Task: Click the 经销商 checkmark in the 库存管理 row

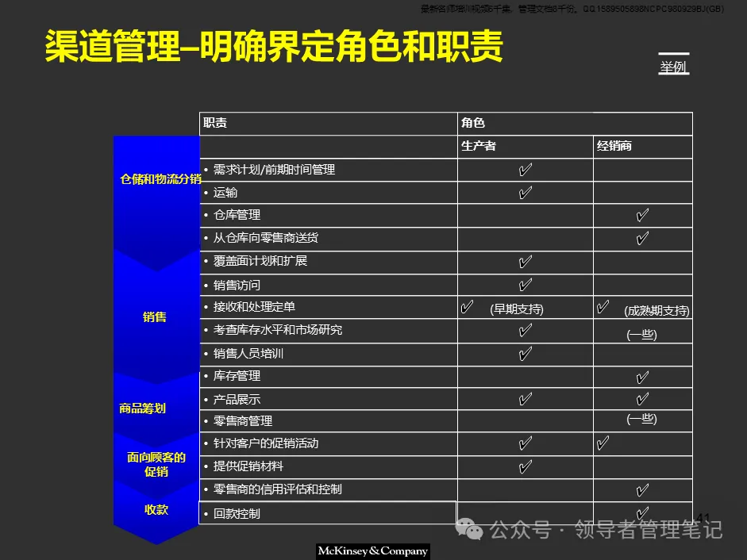Action: (642, 378)
